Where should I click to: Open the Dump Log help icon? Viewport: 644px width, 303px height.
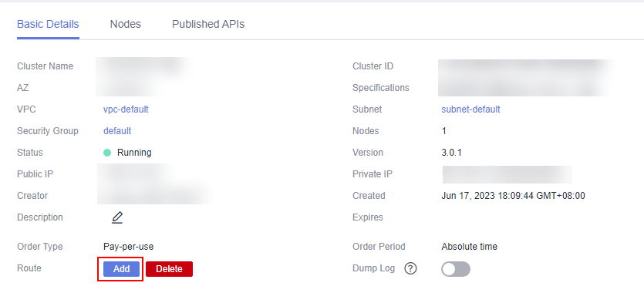click(411, 269)
